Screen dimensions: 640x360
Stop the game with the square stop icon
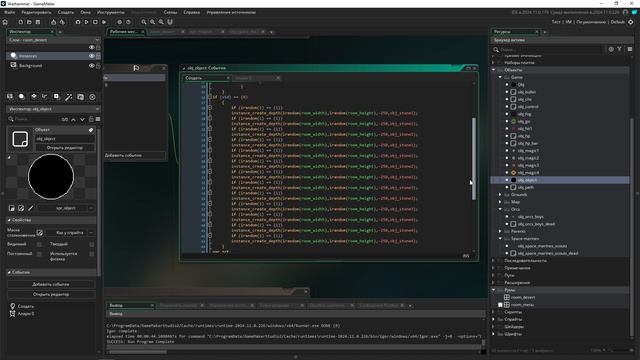[95, 22]
